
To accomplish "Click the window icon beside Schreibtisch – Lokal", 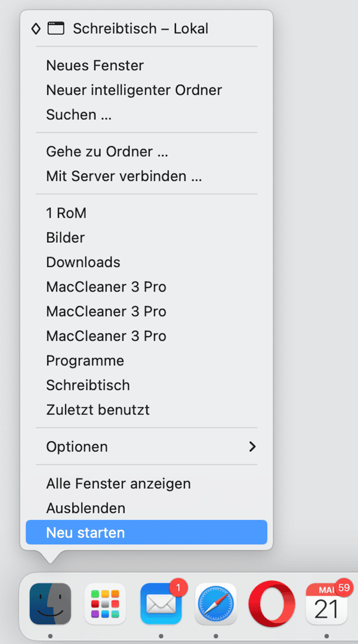I will (x=55, y=28).
